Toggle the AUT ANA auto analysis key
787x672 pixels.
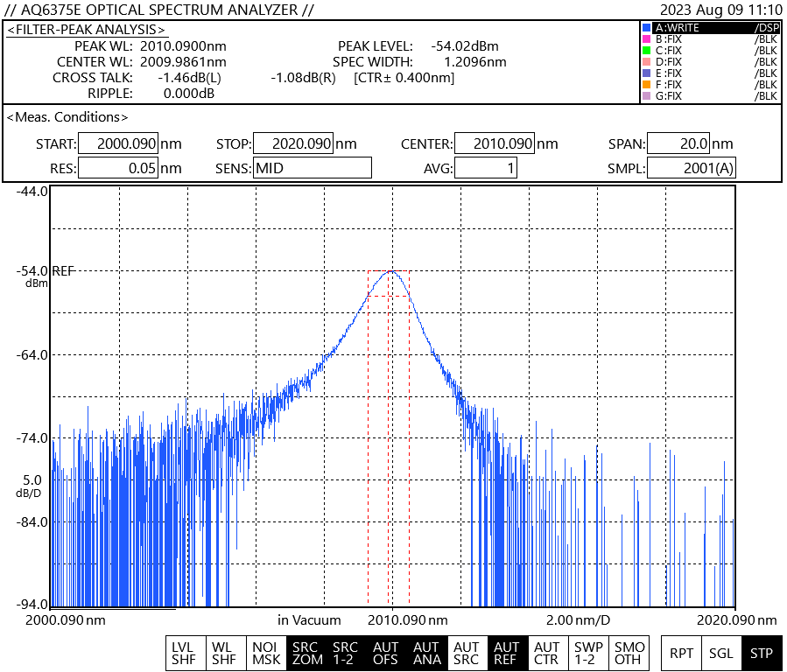coord(426,654)
